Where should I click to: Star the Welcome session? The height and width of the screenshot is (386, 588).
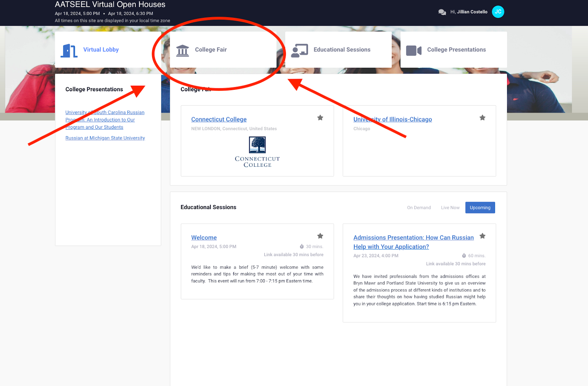[x=320, y=236]
